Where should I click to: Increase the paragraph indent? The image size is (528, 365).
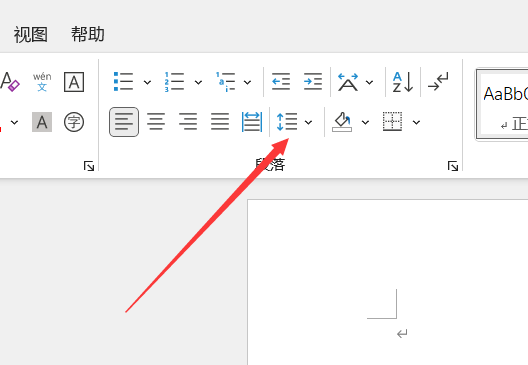click(x=313, y=82)
